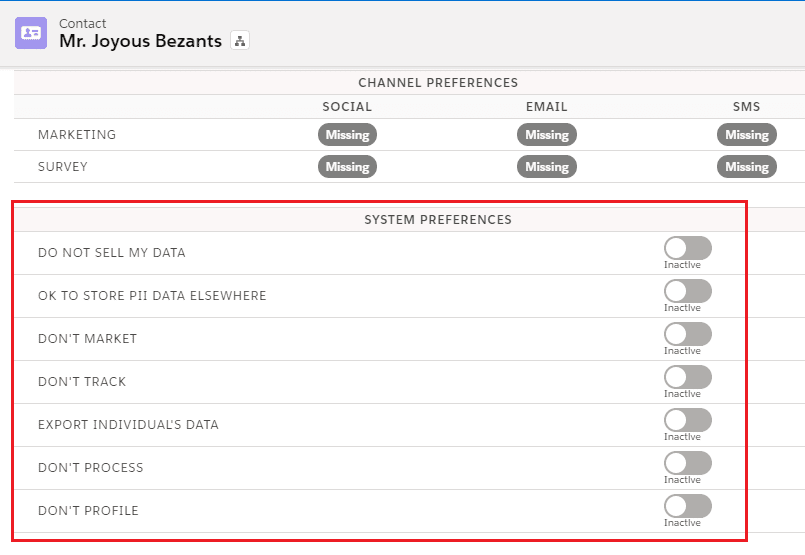Image resolution: width=805 pixels, height=555 pixels.
Task: Click Survey SMS Missing badge
Action: point(747,167)
